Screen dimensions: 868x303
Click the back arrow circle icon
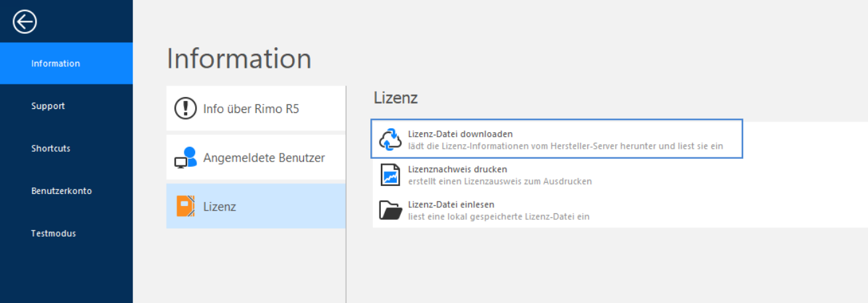click(x=25, y=23)
